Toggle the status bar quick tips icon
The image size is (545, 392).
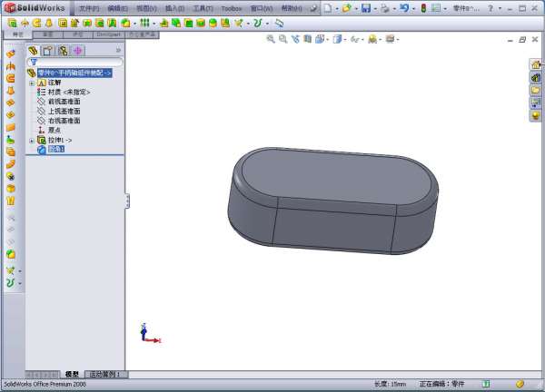click(486, 384)
